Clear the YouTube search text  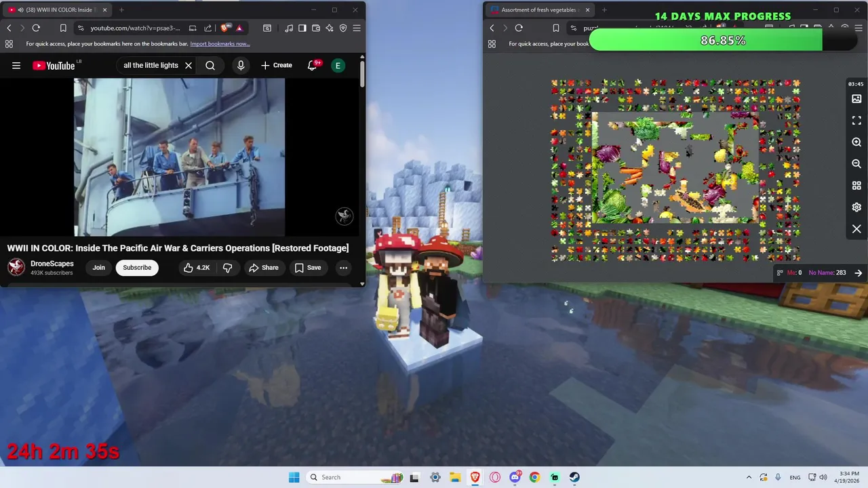click(189, 66)
